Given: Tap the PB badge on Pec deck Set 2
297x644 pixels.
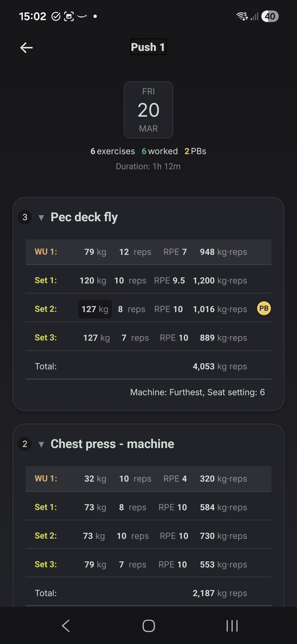Looking at the screenshot, I should [x=263, y=309].
